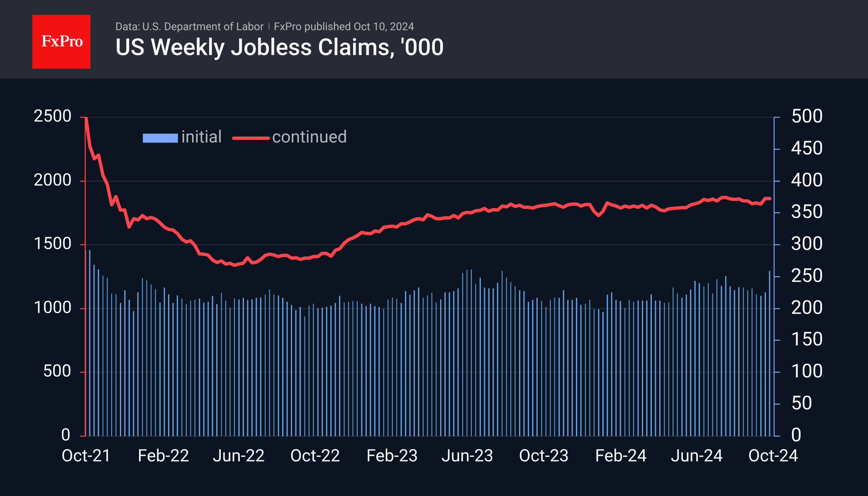Screen dimensions: 868x496
Task: Click the 2500 left axis label
Action: [x=53, y=116]
